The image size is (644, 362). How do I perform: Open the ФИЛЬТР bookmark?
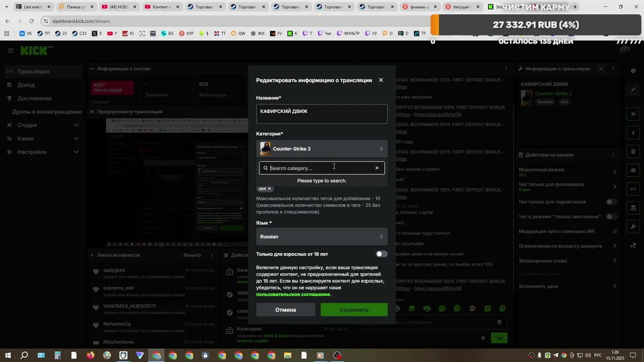[348, 33]
